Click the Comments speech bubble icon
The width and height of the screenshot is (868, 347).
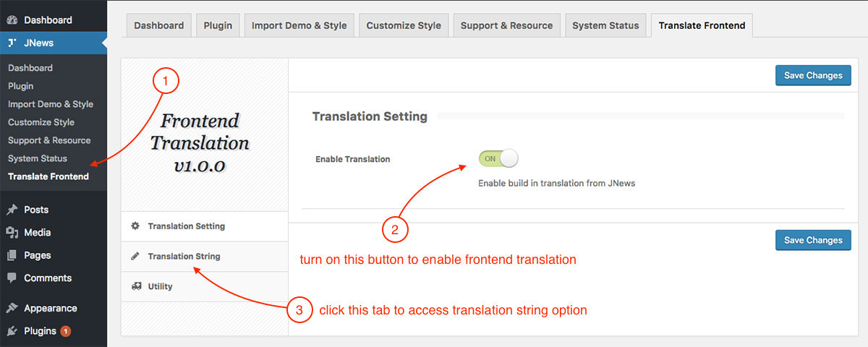click(12, 278)
